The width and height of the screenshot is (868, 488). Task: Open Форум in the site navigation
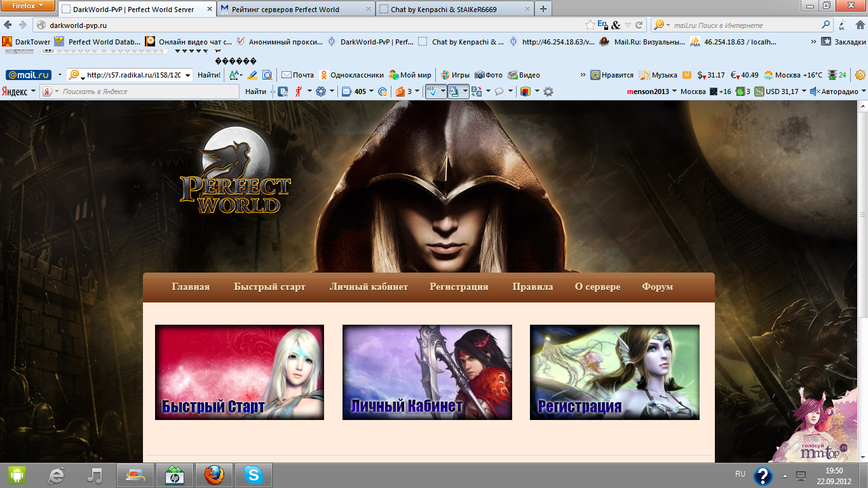pyautogui.click(x=657, y=287)
